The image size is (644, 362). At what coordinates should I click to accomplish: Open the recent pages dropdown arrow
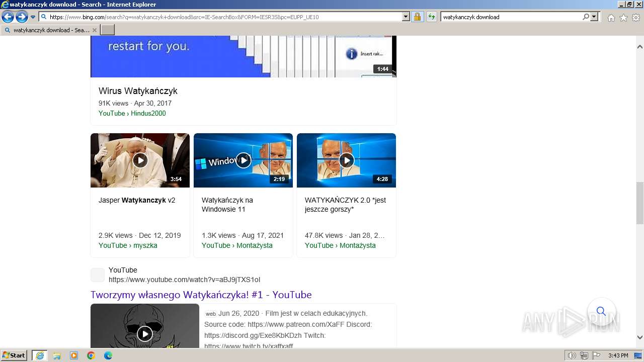33,17
